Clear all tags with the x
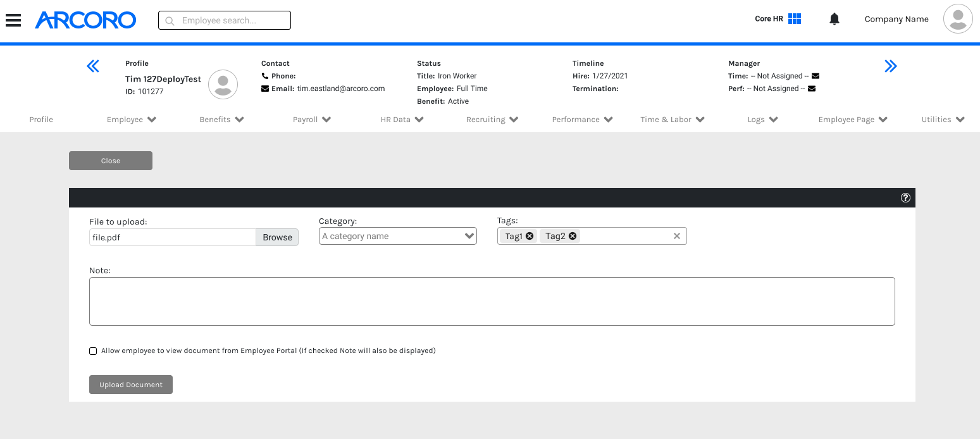Viewport: 980px width, 439px height. [x=677, y=236]
